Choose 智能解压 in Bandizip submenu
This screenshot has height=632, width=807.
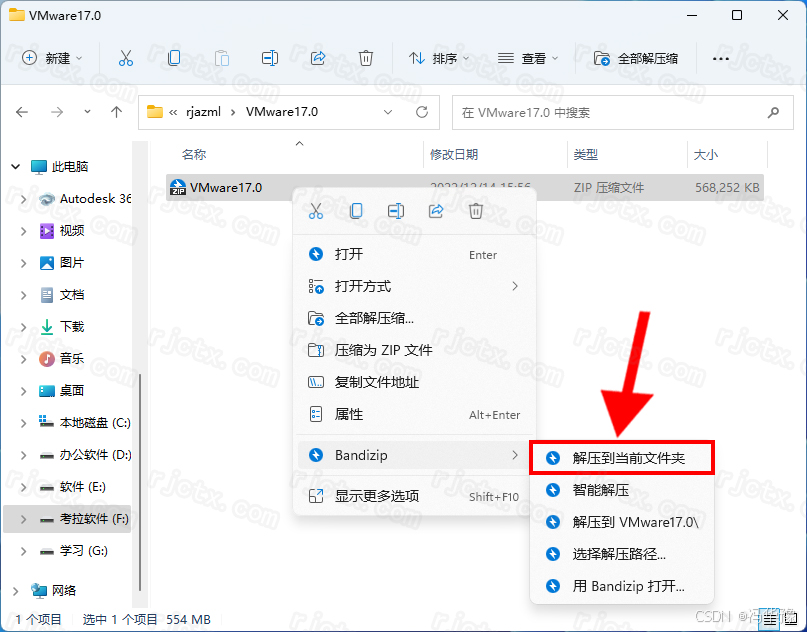click(622, 490)
